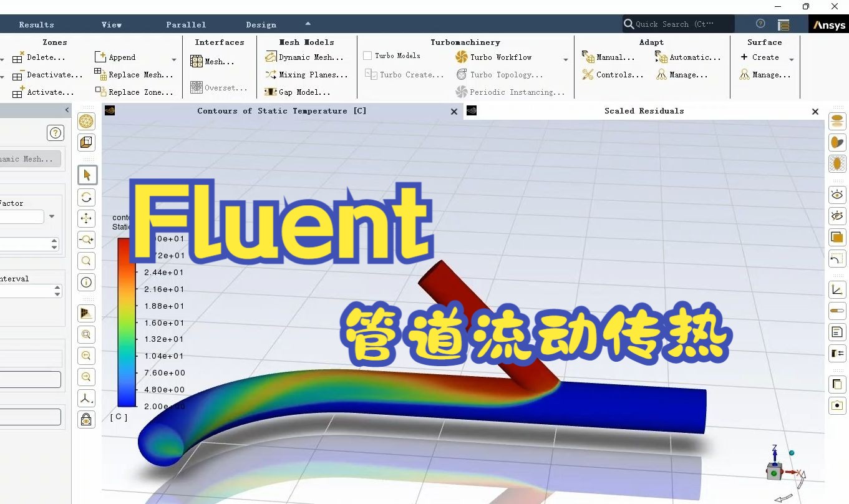
Task: Click Activate... in Zones group
Action: tap(44, 92)
